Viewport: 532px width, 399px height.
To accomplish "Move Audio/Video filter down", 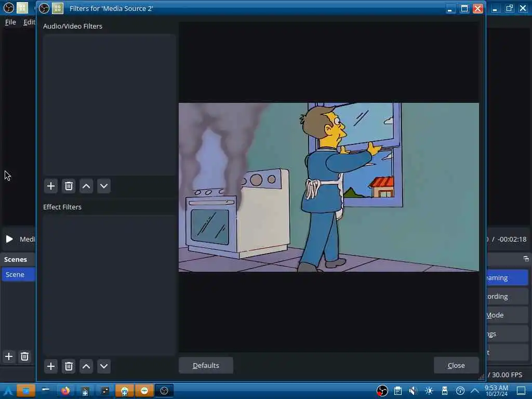I will pos(104,186).
